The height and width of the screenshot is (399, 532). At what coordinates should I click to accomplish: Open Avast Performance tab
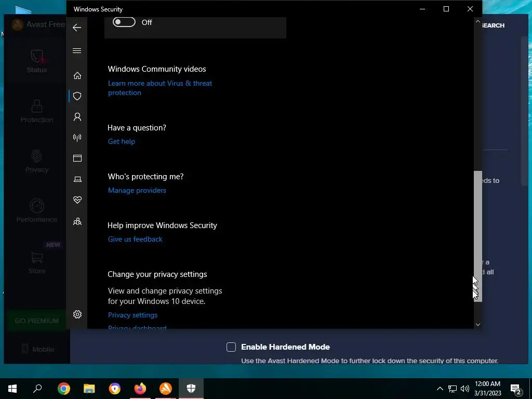[37, 211]
